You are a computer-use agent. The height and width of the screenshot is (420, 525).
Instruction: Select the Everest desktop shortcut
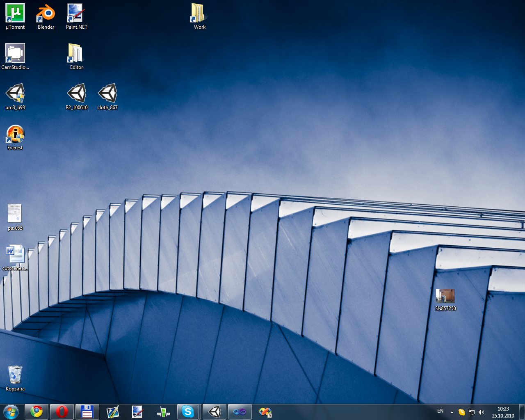point(15,134)
